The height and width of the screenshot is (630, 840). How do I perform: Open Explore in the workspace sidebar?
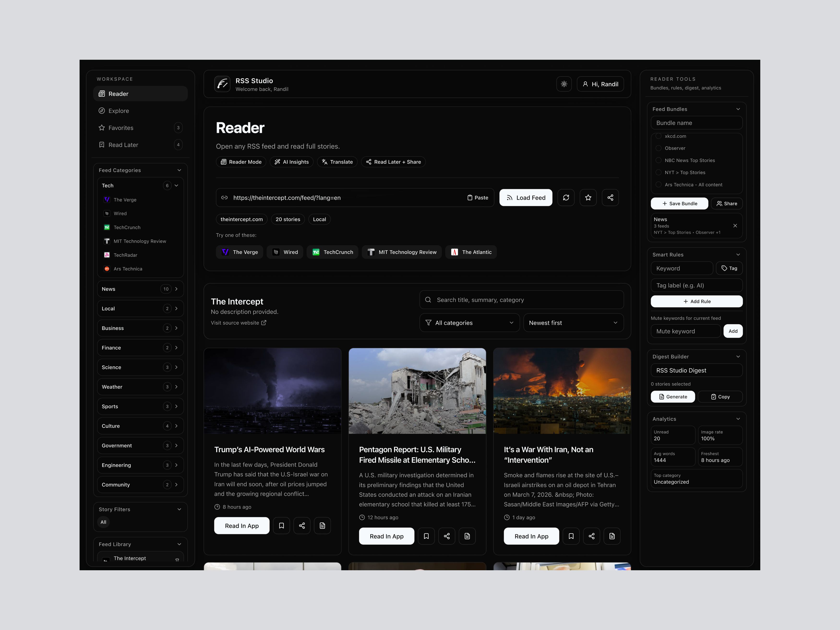click(119, 111)
